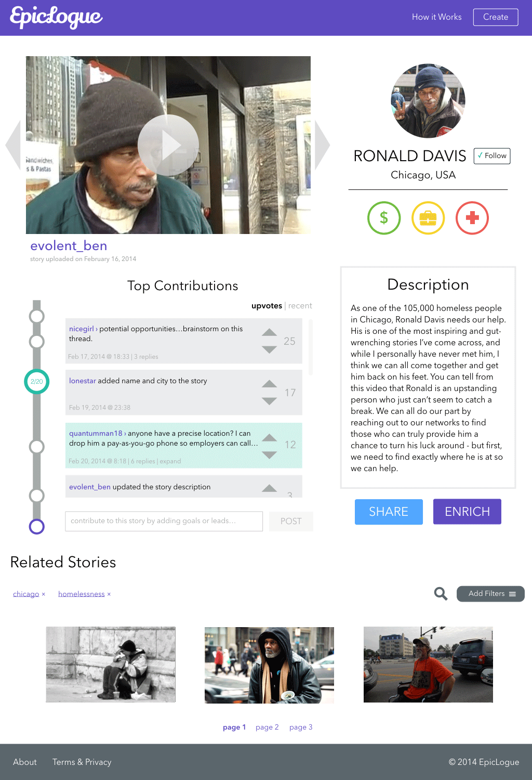Image resolution: width=532 pixels, height=780 pixels.
Task: Toggle the Follow checkbox for Ronald Davis
Action: point(492,156)
